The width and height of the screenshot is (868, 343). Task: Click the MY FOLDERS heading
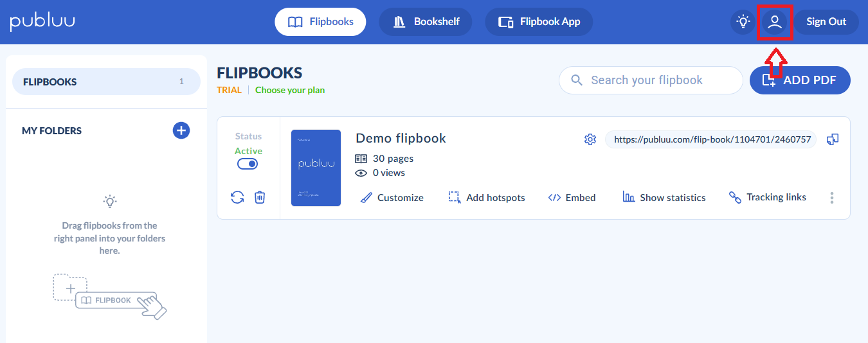[x=51, y=130]
